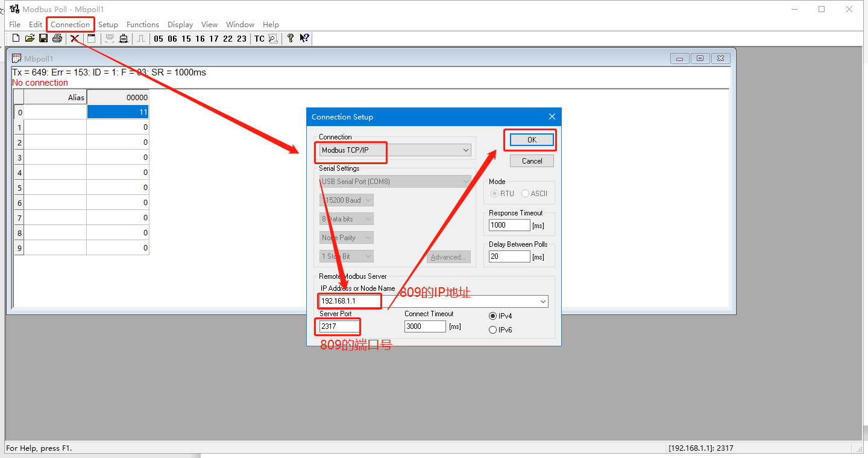Screen dimensions: 868x458
Task: Expand the IP Address or Node Name dropdown
Action: coord(542,301)
